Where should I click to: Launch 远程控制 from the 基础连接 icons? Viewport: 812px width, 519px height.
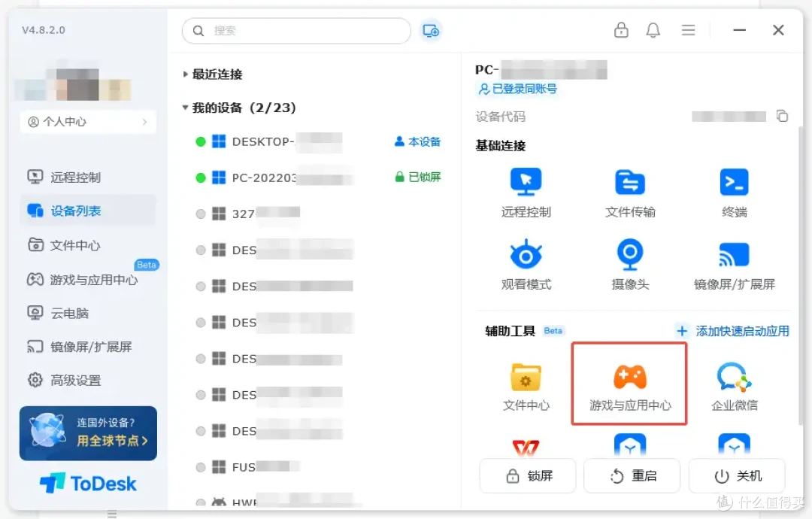pyautogui.click(x=526, y=193)
